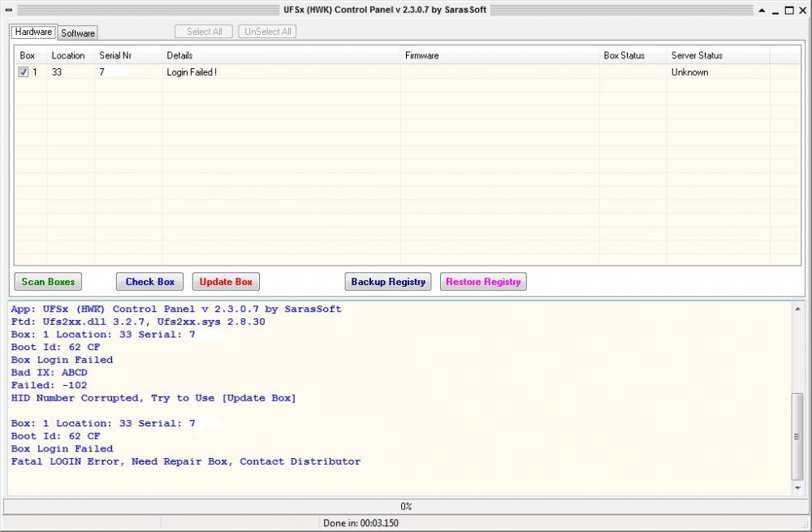Click the log scrollbar up arrow
The image size is (812, 532).
pyautogui.click(x=797, y=309)
